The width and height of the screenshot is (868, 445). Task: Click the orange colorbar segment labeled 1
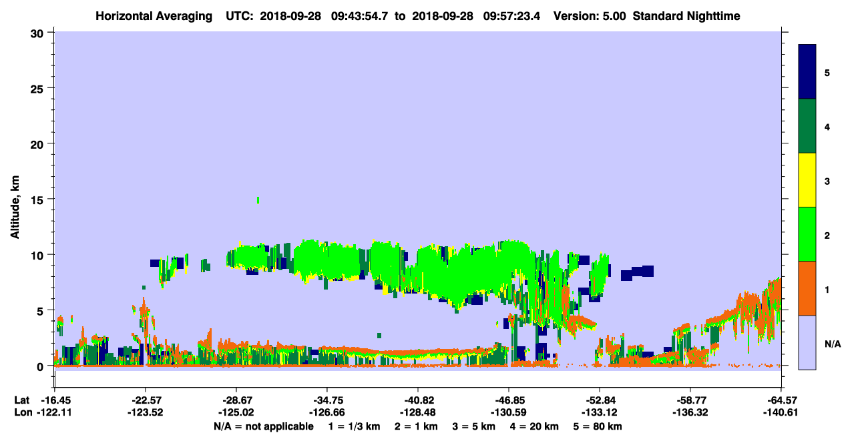(x=807, y=288)
